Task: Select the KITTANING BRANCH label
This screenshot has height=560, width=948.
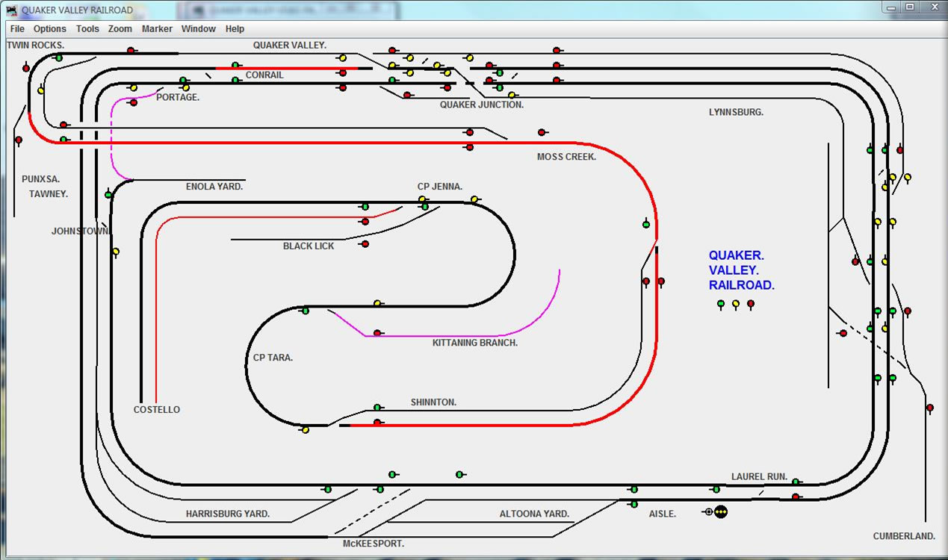Action: tap(475, 343)
